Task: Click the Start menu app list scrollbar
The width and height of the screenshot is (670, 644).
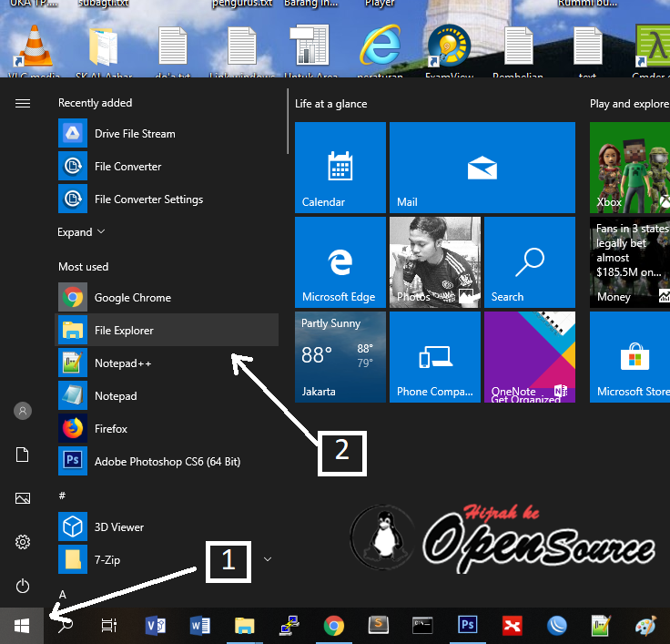Action: [288, 121]
